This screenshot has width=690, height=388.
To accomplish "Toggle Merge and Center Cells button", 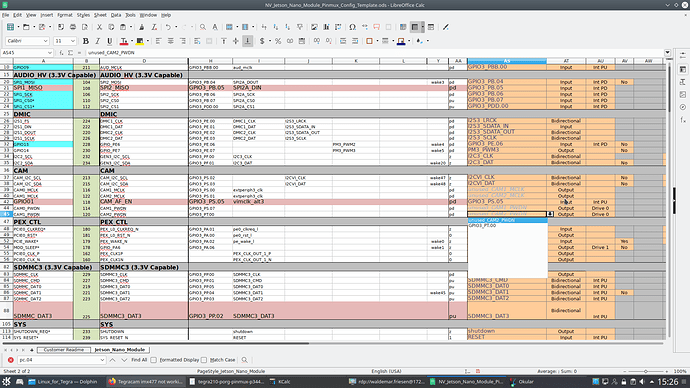I will click(x=209, y=41).
